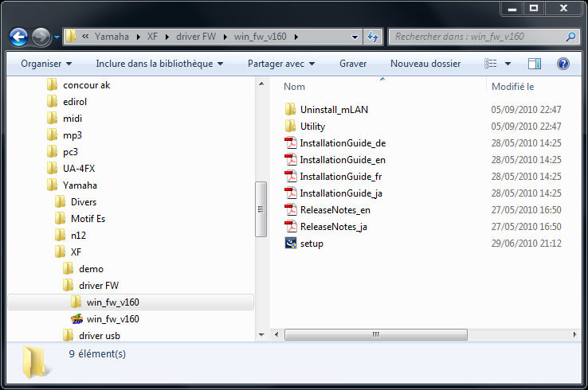
Task: Open the view options dropdown arrow
Action: pos(508,64)
